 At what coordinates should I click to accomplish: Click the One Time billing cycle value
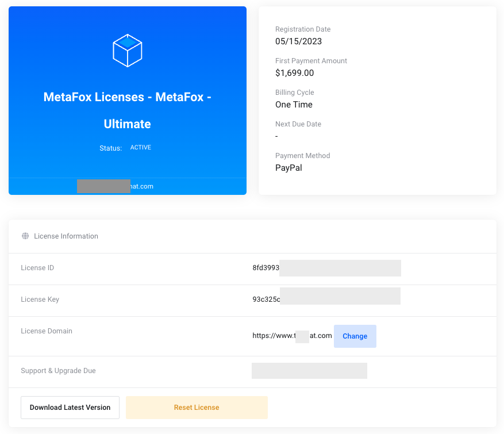pyautogui.click(x=294, y=105)
